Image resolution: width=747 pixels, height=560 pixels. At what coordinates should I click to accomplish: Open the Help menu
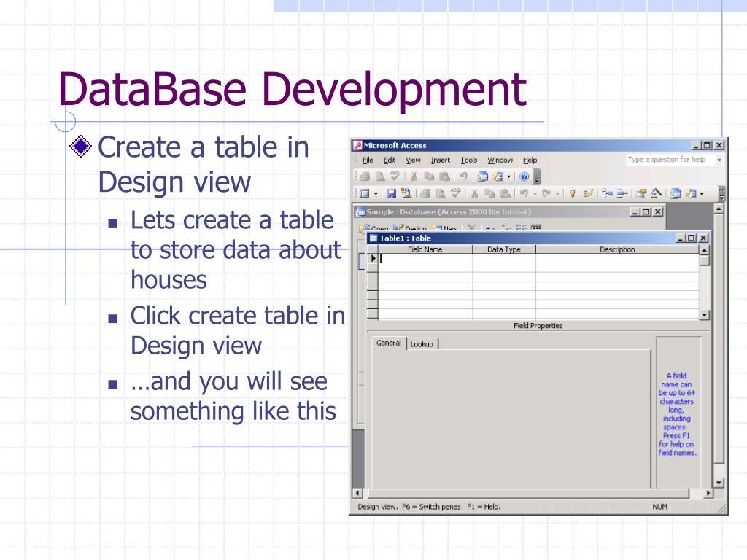click(530, 160)
